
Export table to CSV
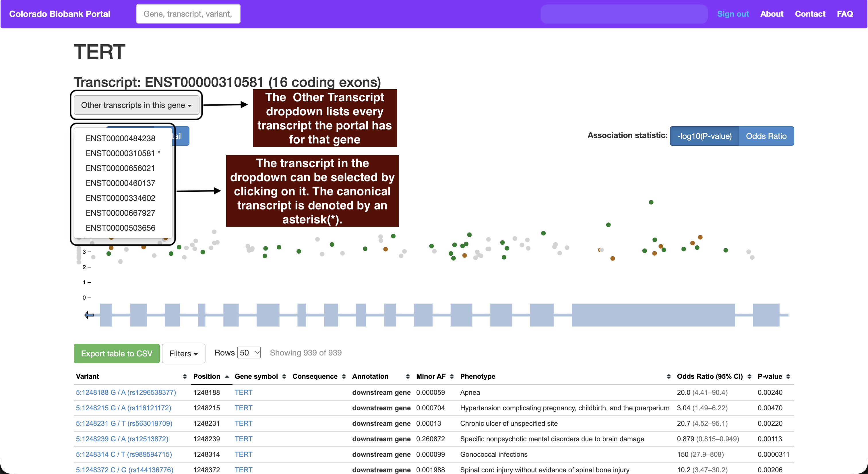[x=117, y=353]
